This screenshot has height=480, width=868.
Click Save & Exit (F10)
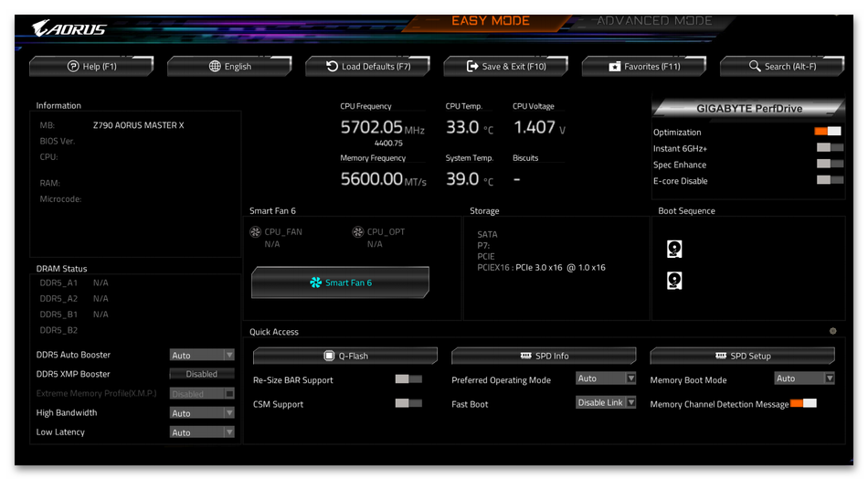[x=505, y=66]
